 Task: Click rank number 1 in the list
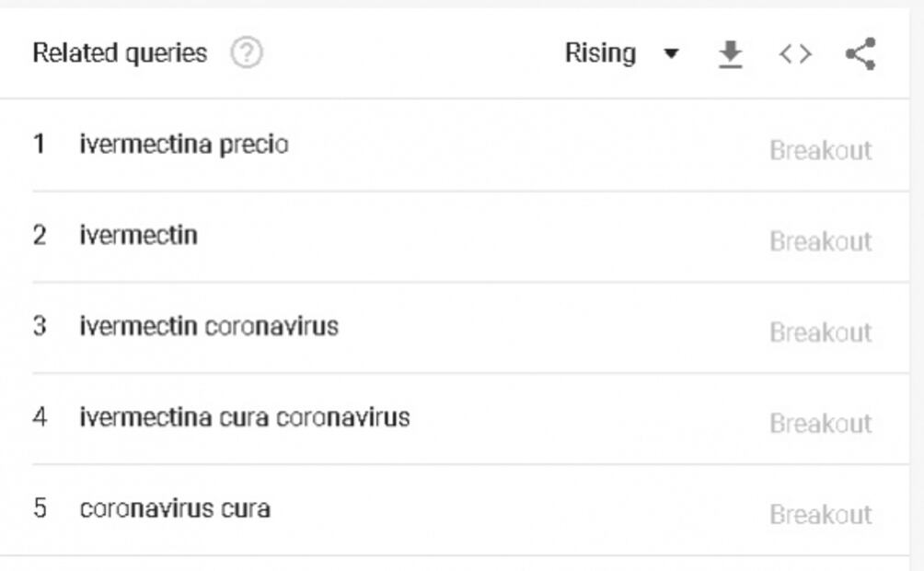pyautogui.click(x=40, y=145)
